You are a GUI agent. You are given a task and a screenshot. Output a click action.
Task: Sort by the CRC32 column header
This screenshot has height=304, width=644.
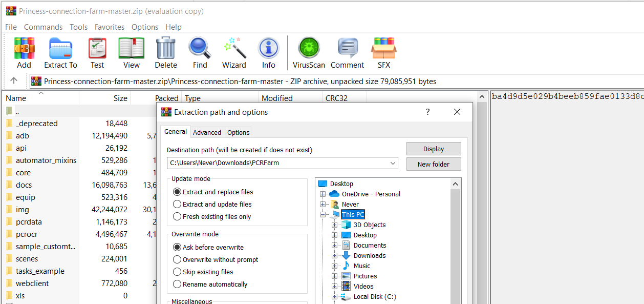[x=345, y=98]
